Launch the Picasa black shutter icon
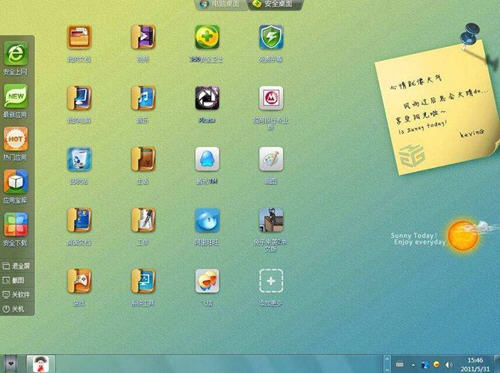This screenshot has width=500, height=373. [x=207, y=98]
